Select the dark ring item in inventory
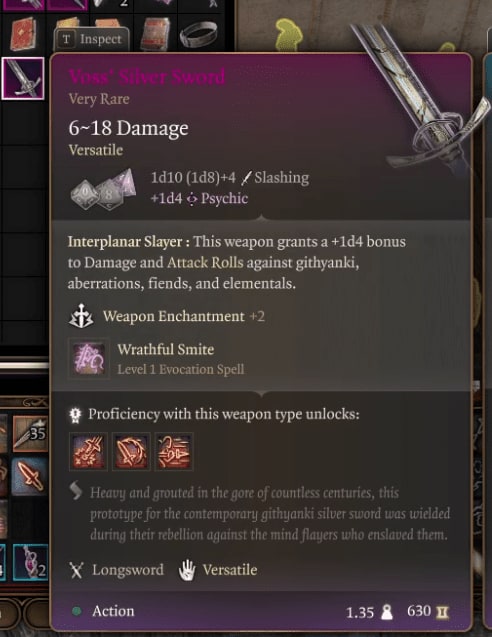Viewport: 492px width, 637px height. pyautogui.click(x=198, y=34)
